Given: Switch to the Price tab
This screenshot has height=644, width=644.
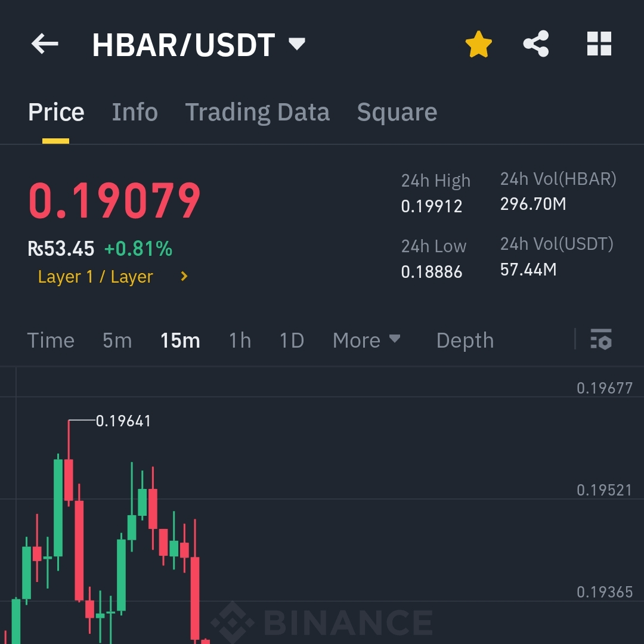Looking at the screenshot, I should pyautogui.click(x=56, y=112).
